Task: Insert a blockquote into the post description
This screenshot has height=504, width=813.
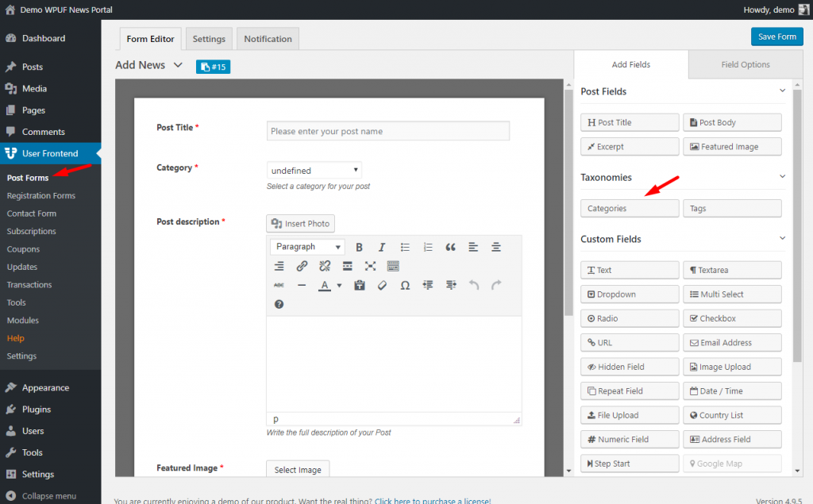Action: [449, 247]
